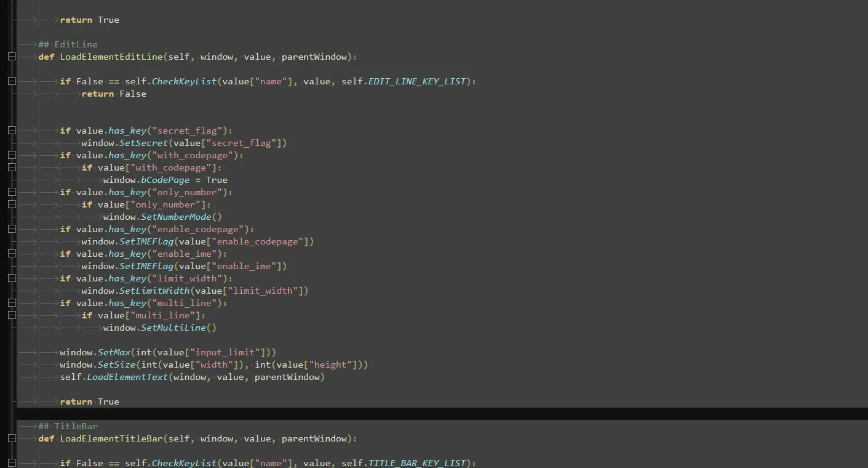Fold the has_key("with_codepage") if block
The image size is (868, 468).
point(12,155)
